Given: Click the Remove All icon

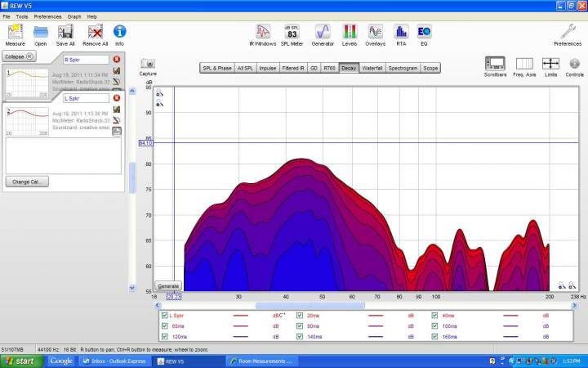Looking at the screenshot, I should pos(96,32).
